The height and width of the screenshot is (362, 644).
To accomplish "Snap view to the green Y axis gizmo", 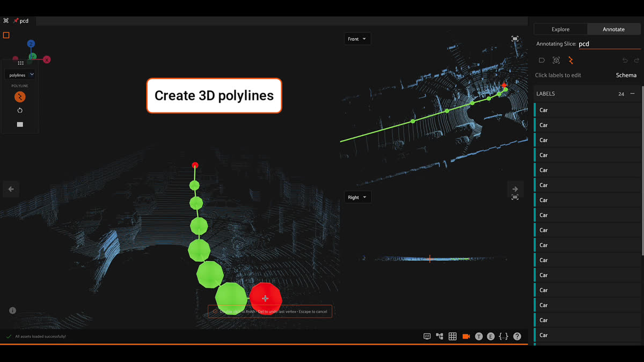I will click(x=33, y=56).
